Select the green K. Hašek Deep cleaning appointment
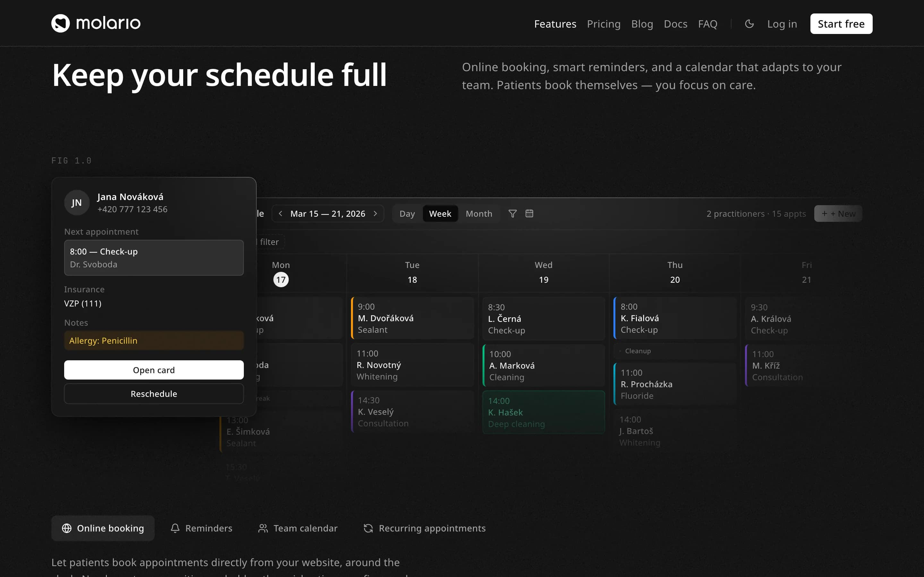Image resolution: width=924 pixels, height=577 pixels. pos(544,412)
